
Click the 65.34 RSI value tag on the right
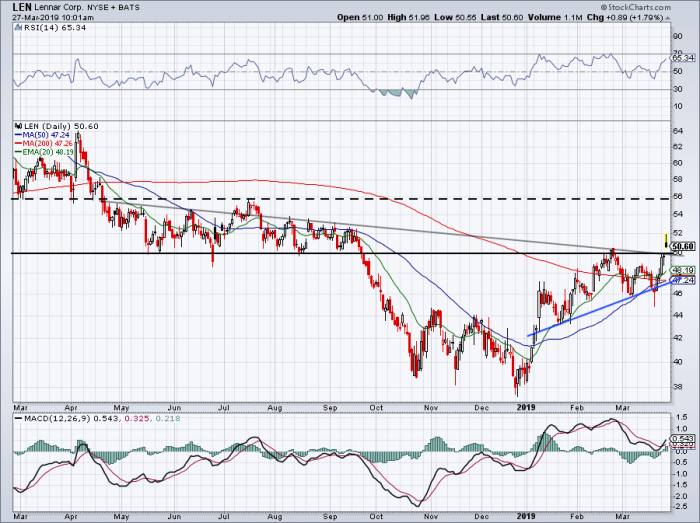[683, 58]
